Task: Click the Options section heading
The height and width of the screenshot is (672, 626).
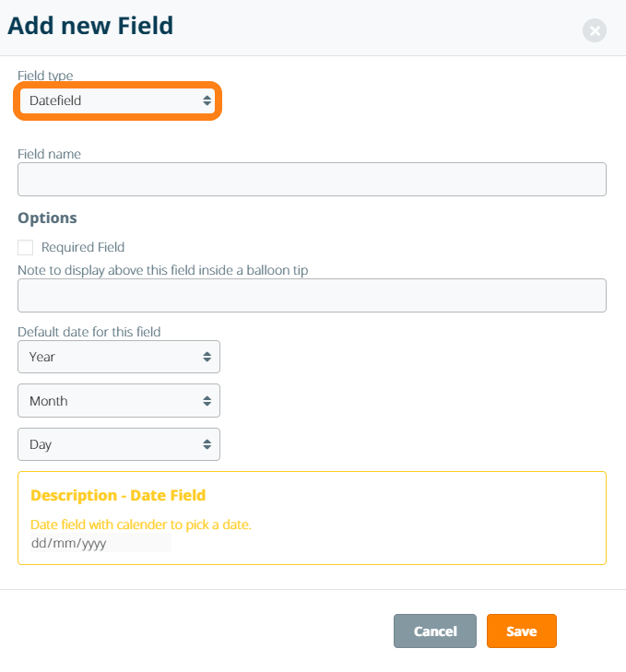Action: click(47, 218)
